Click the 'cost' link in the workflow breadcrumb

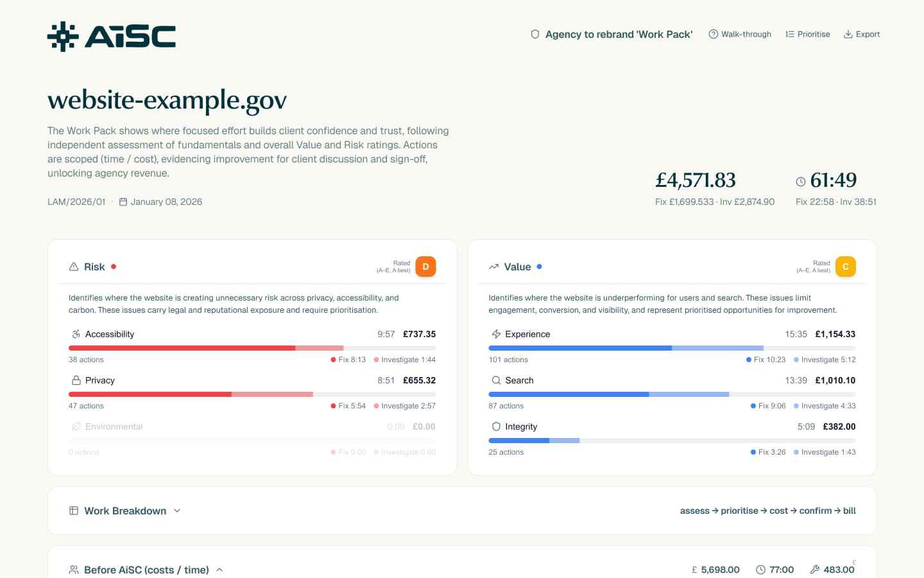pos(778,511)
